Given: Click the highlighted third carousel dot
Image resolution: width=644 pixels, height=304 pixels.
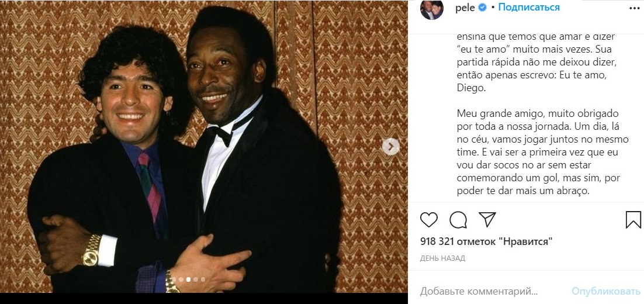Looking at the screenshot, I should 188,279.
